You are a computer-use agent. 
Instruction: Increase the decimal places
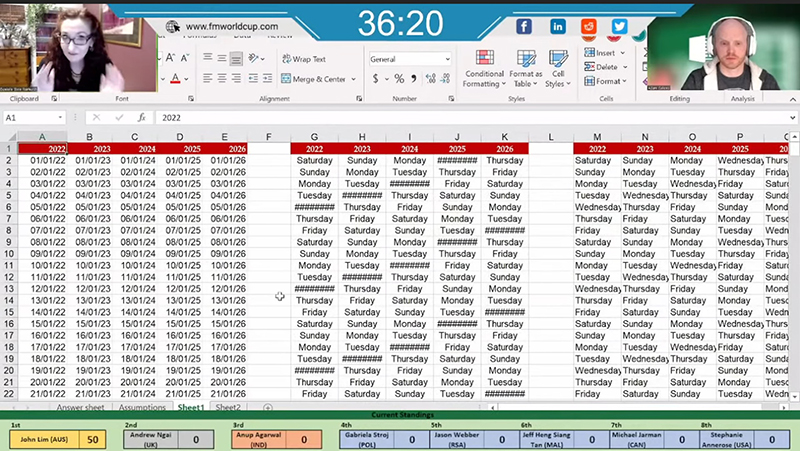[431, 79]
